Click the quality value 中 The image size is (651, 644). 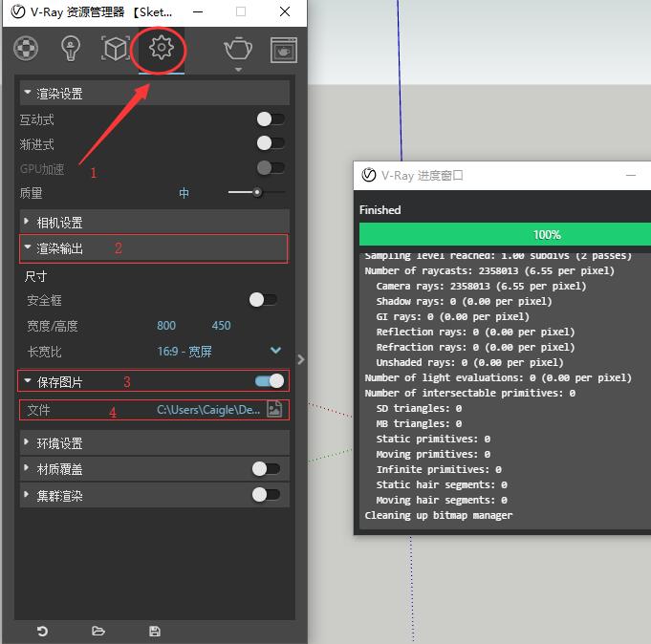click(x=184, y=193)
